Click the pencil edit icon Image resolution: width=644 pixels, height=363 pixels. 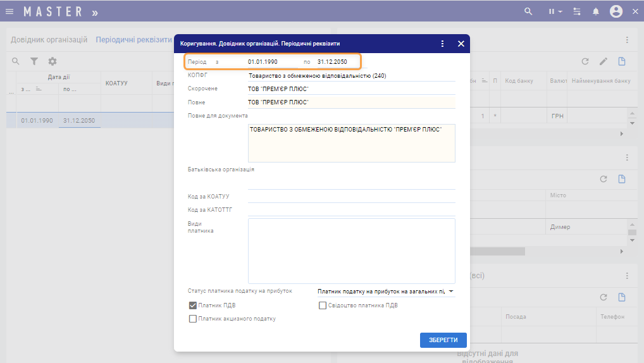coord(603,61)
